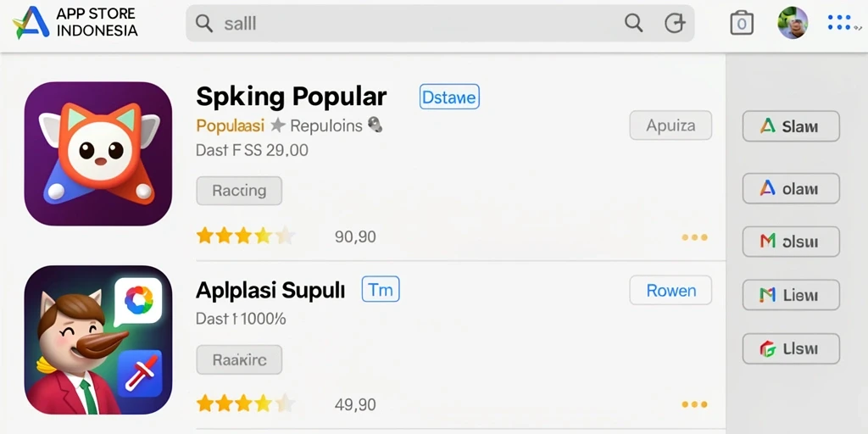Open the shopping bag cart icon
This screenshot has width=868, height=434.
[741, 23]
